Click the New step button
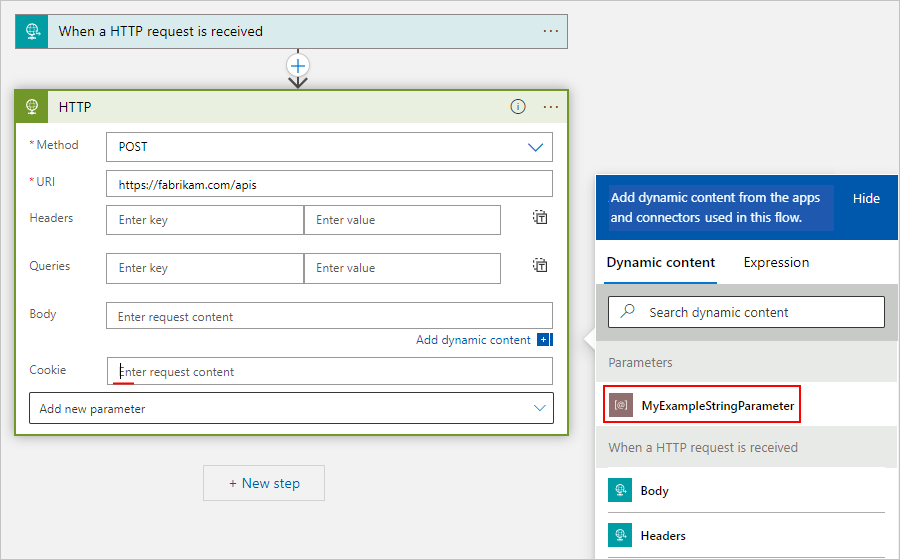The height and width of the screenshot is (560, 900). coord(264,483)
